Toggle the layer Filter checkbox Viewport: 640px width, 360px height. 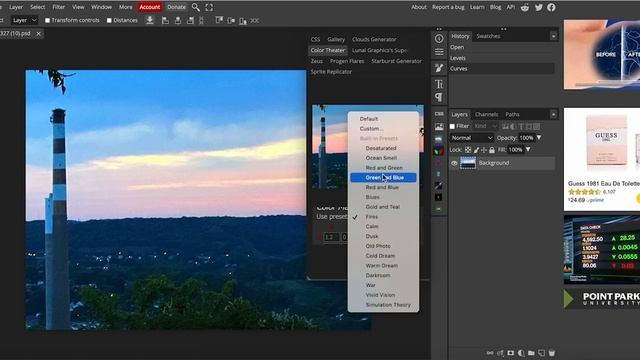coord(452,126)
